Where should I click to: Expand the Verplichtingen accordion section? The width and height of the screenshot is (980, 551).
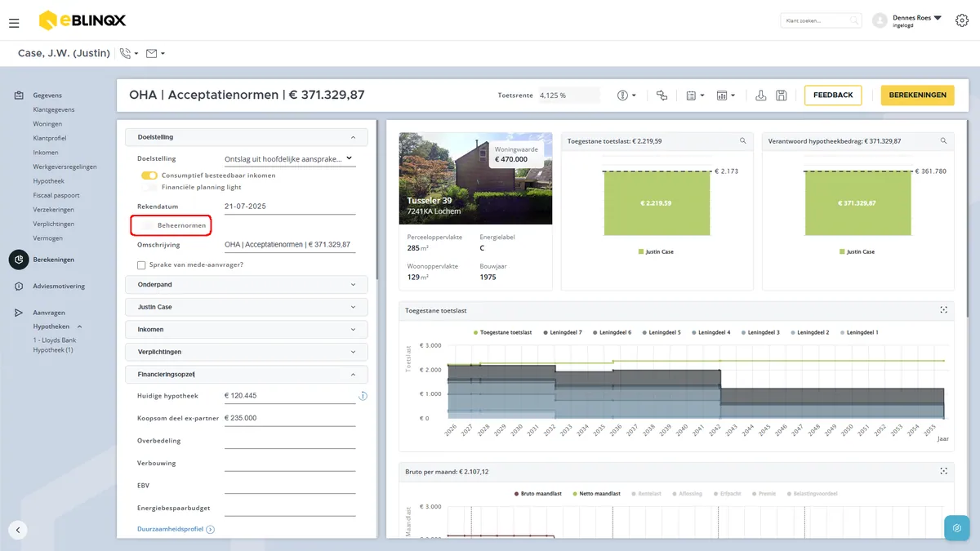pos(247,352)
